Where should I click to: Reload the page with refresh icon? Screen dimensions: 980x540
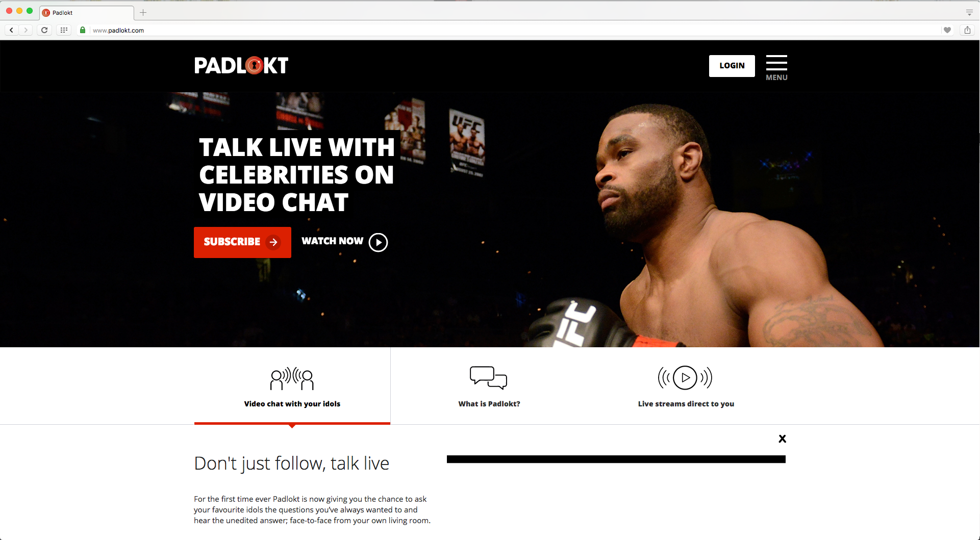[44, 30]
